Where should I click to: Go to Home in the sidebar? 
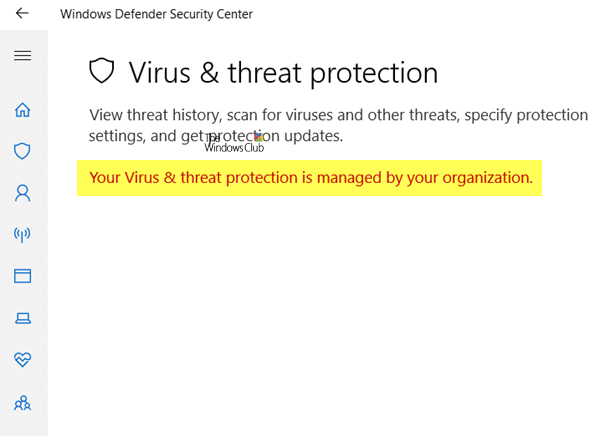pyautogui.click(x=22, y=110)
